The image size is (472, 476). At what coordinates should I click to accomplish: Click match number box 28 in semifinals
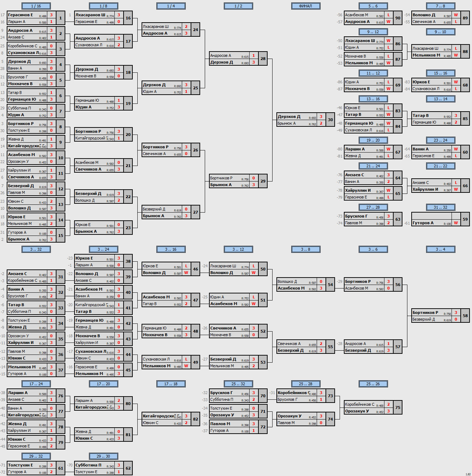[263, 59]
